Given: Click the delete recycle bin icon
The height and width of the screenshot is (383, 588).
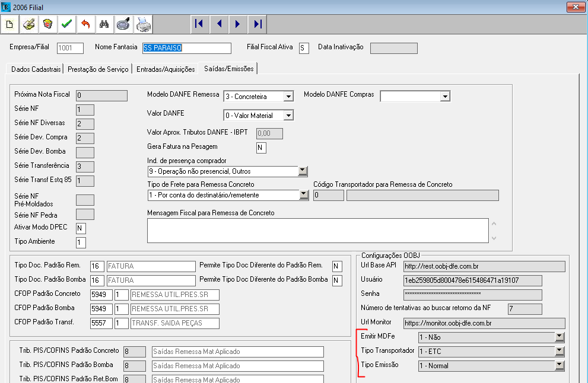Looking at the screenshot, I should (47, 24).
